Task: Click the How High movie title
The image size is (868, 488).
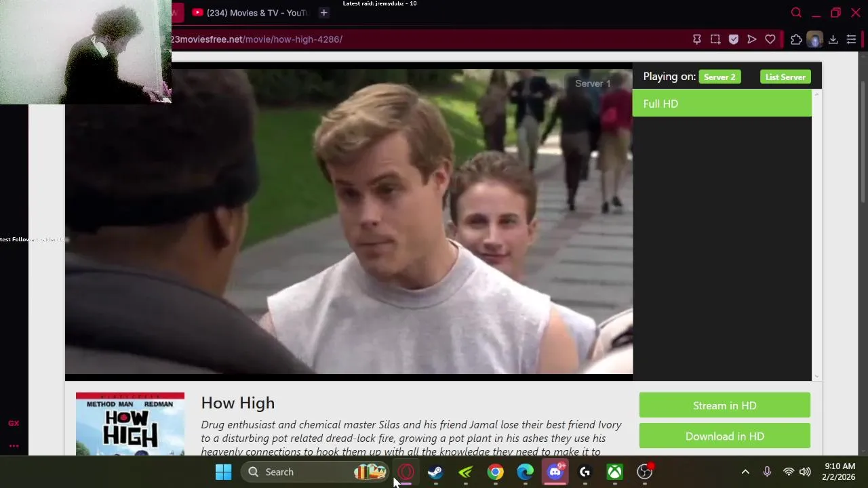Action: click(x=238, y=403)
